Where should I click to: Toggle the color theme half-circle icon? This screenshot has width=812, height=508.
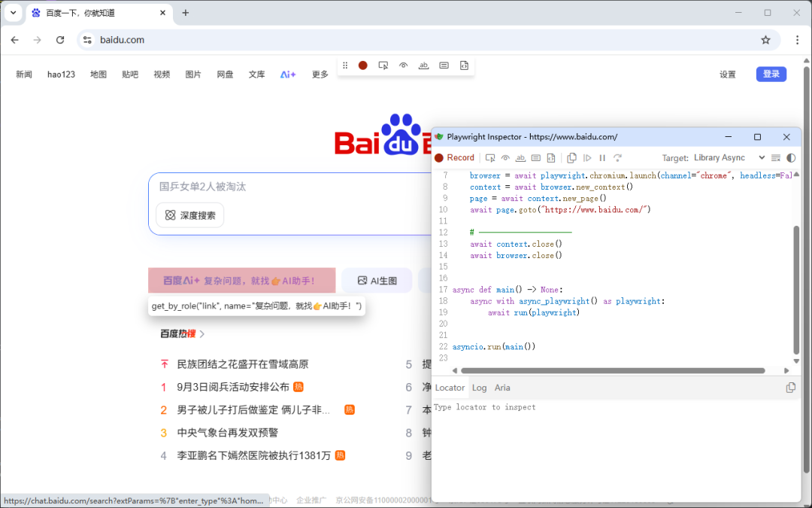[x=791, y=157]
